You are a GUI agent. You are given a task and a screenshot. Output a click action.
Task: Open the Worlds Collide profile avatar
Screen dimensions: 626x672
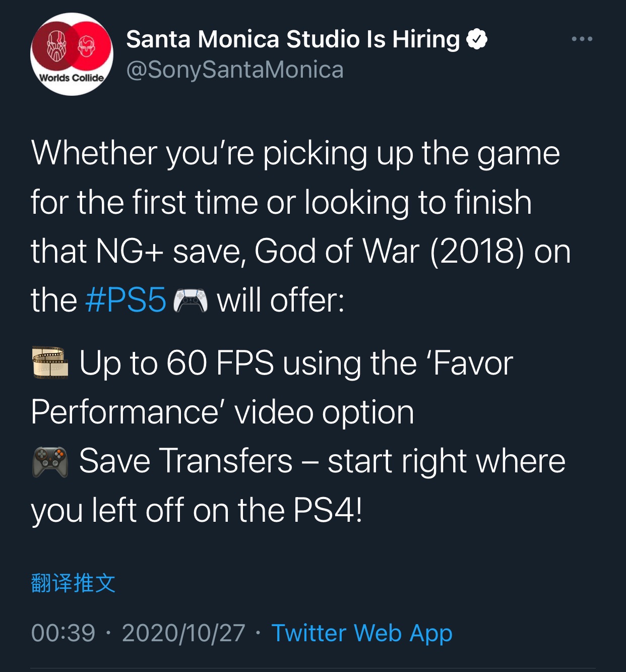pos(72,54)
